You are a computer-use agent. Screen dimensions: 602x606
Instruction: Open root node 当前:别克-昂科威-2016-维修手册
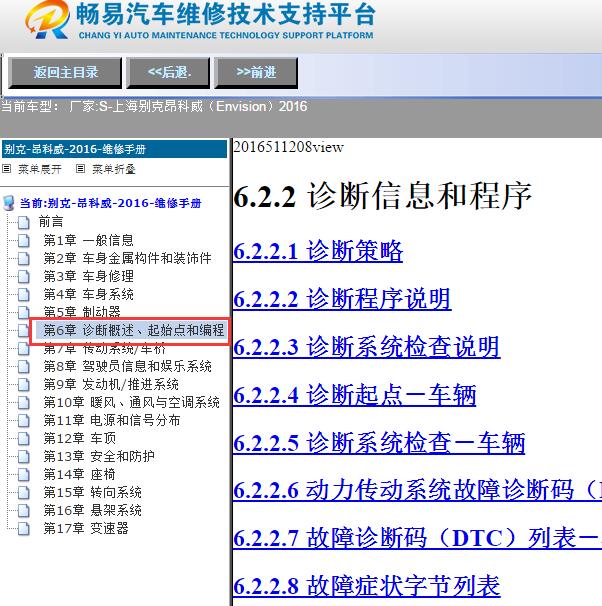pos(111,203)
